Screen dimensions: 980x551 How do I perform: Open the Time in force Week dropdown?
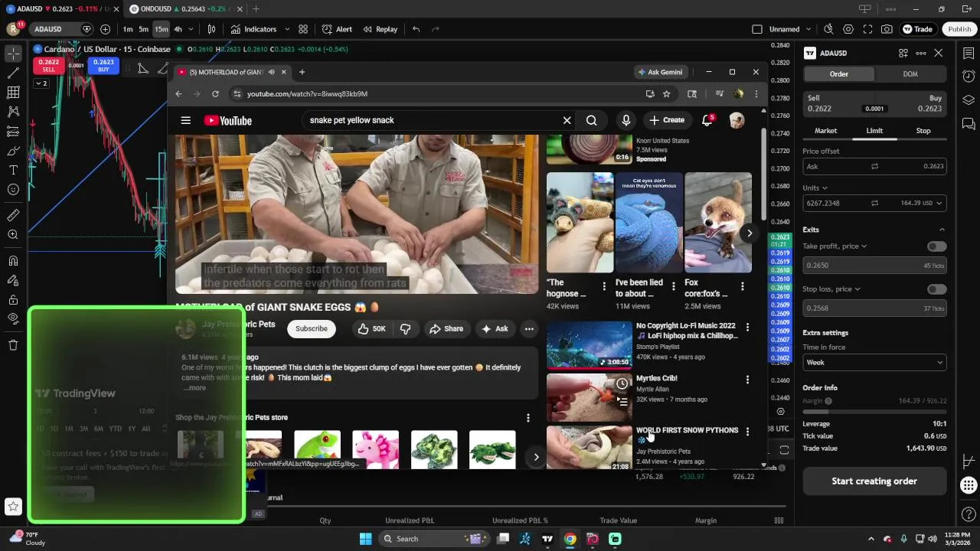click(874, 362)
